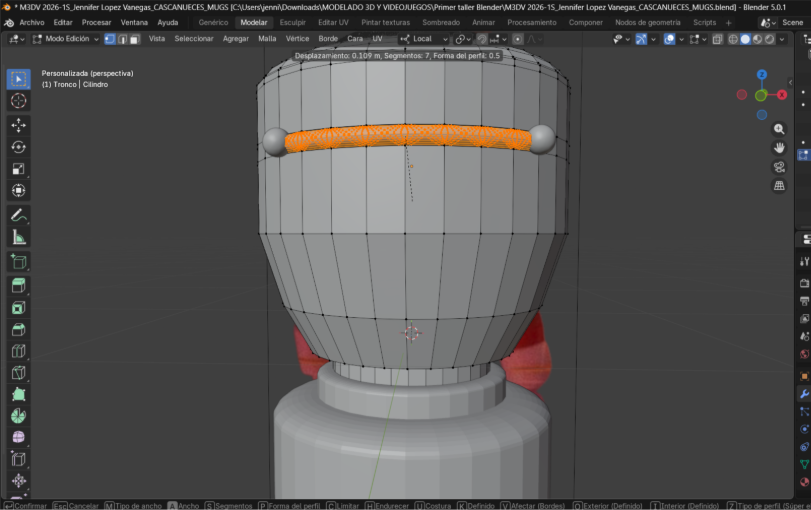This screenshot has width=811, height=510.
Task: Toggle camera view with the camera icon
Action: point(779,166)
